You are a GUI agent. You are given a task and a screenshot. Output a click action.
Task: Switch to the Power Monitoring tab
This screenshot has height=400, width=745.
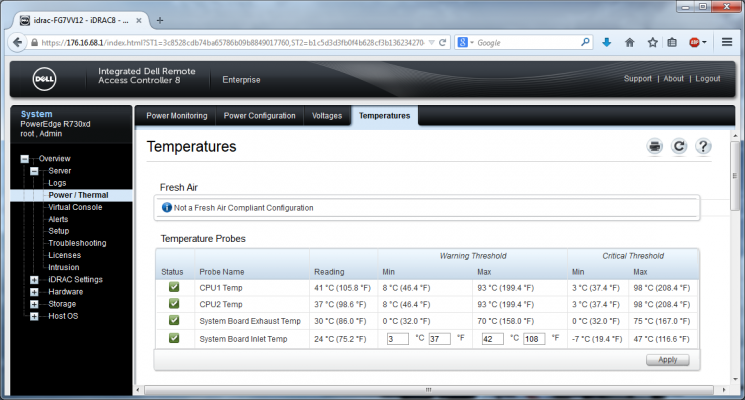point(177,116)
